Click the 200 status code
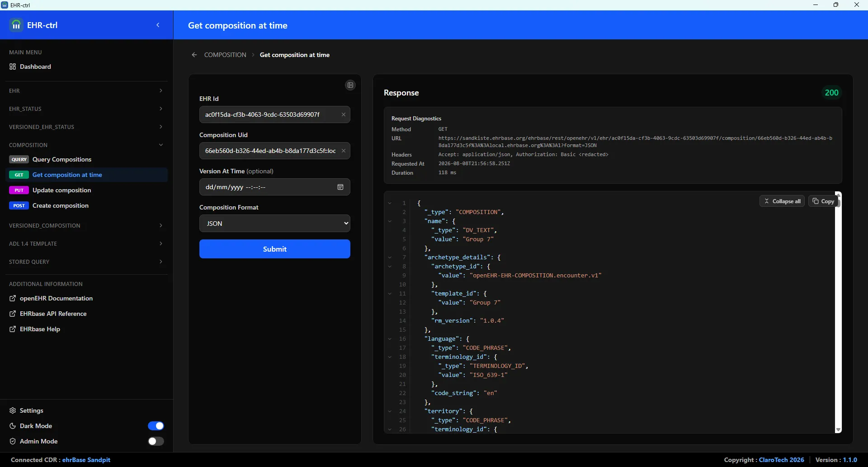The height and width of the screenshot is (467, 868). [x=832, y=93]
